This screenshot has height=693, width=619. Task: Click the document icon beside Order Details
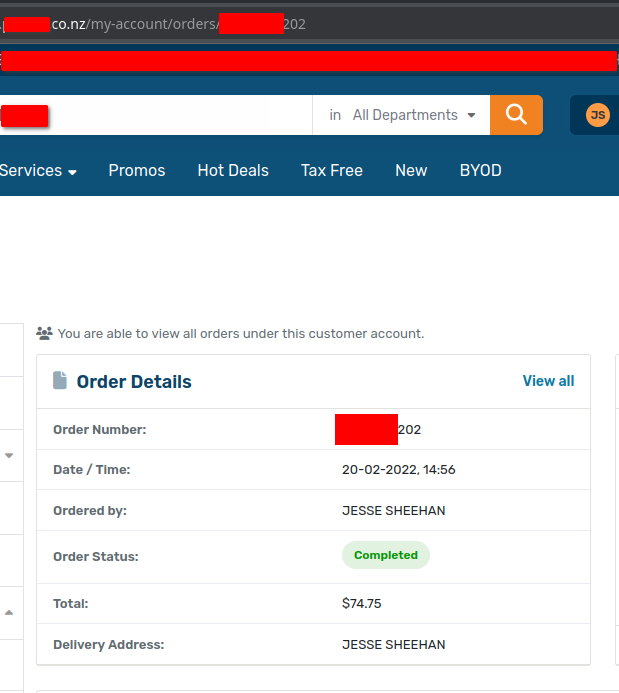(x=60, y=381)
